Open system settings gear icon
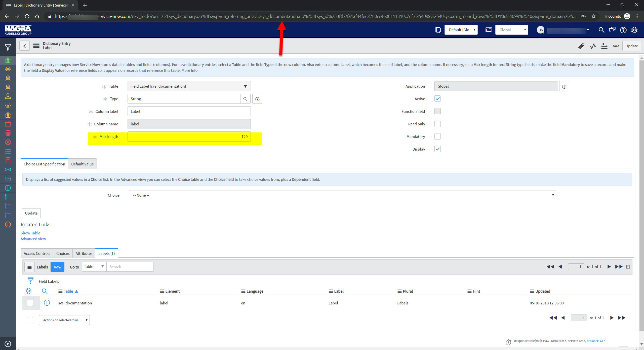 (634, 30)
